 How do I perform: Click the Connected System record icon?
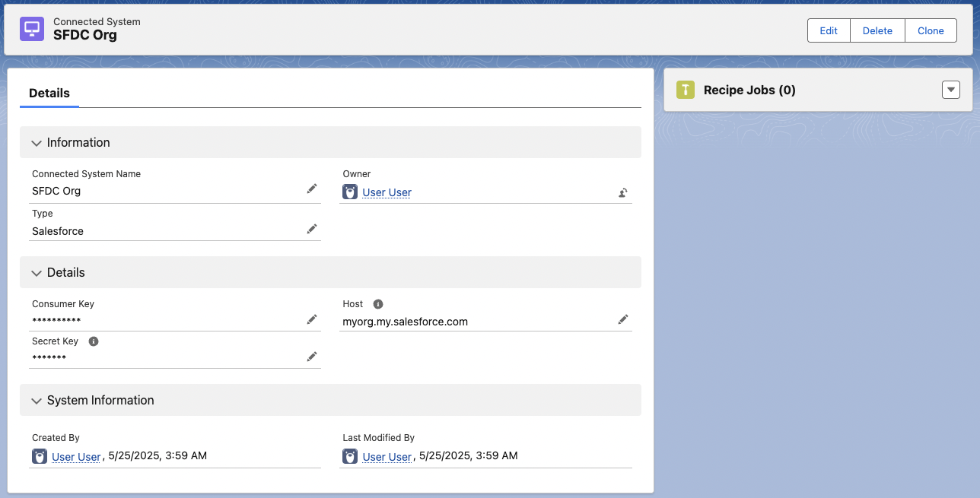pos(31,30)
